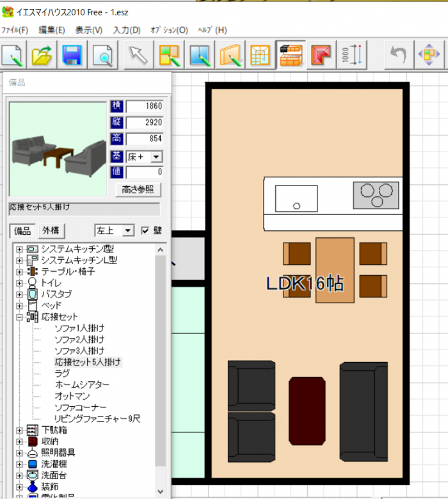The image size is (448, 499).
Task: Select the red roof input tool
Action: 321,55
